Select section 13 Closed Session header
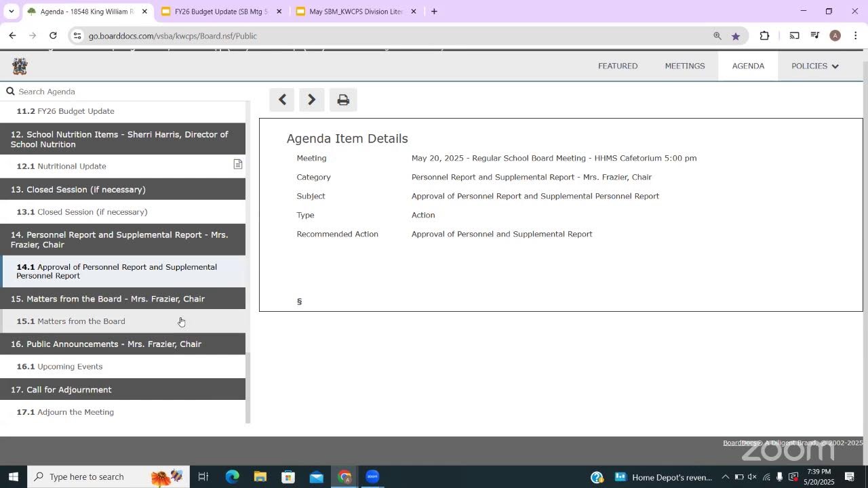Image resolution: width=868 pixels, height=488 pixels. tap(123, 189)
